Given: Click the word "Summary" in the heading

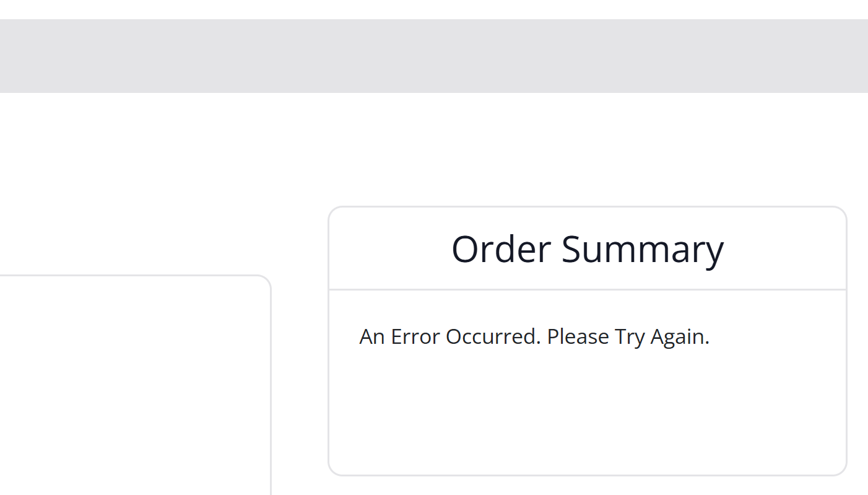Looking at the screenshot, I should point(642,249).
